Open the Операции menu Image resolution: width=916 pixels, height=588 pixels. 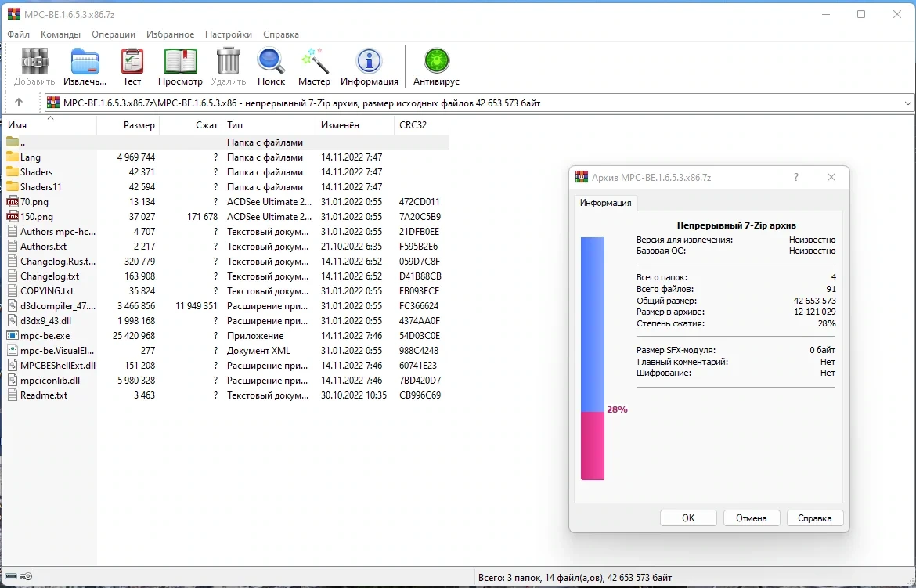pyautogui.click(x=114, y=34)
